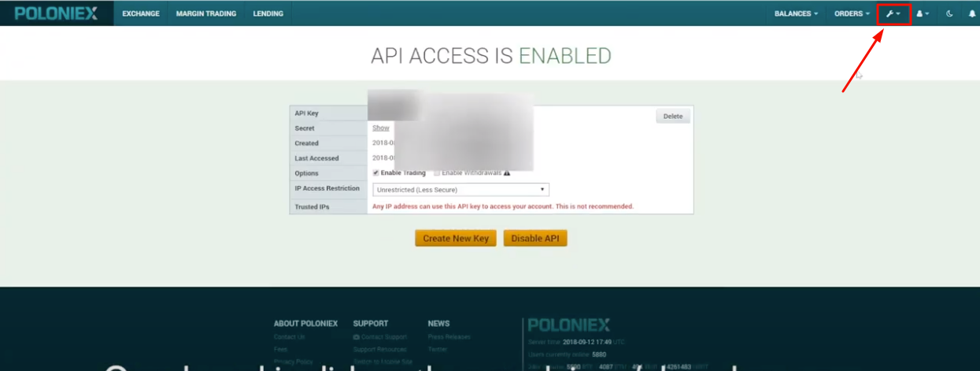Viewport: 980px width, 371px height.
Task: Click the 'ABOUT POLONIEX' footer heading
Action: click(305, 323)
